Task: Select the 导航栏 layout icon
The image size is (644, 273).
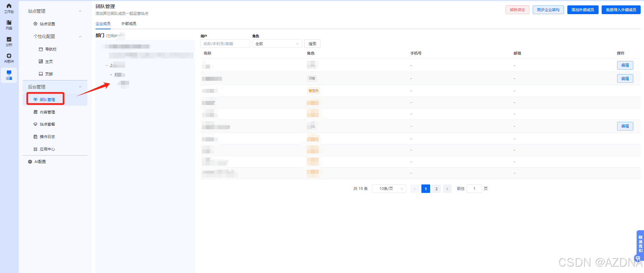Action: (x=41, y=49)
